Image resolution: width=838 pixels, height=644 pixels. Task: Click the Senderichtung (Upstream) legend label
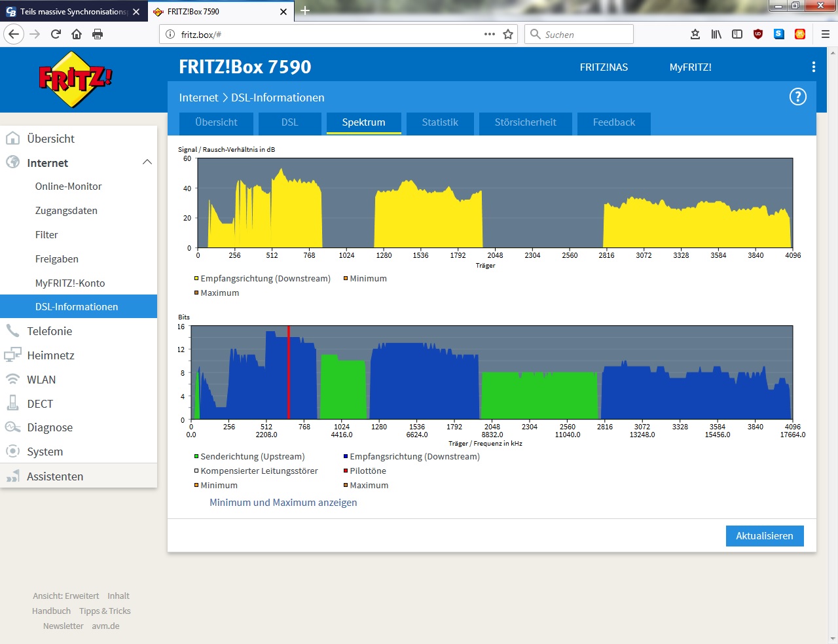click(x=253, y=457)
